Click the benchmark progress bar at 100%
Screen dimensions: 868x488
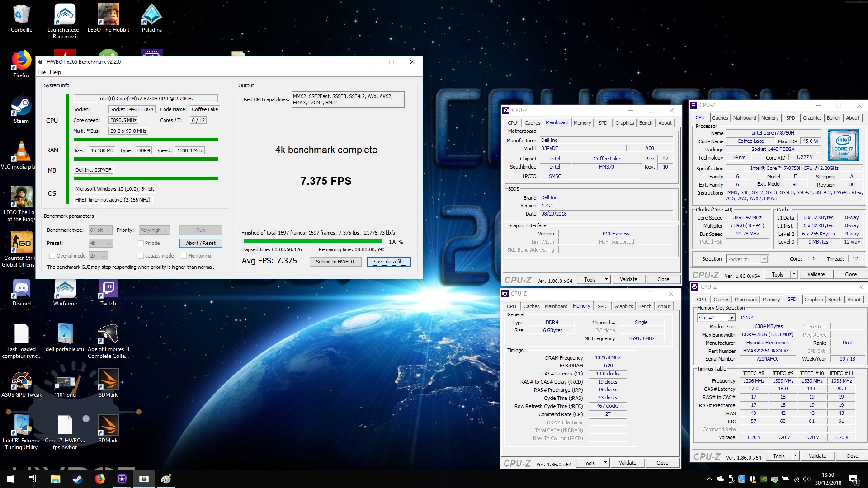(x=313, y=242)
